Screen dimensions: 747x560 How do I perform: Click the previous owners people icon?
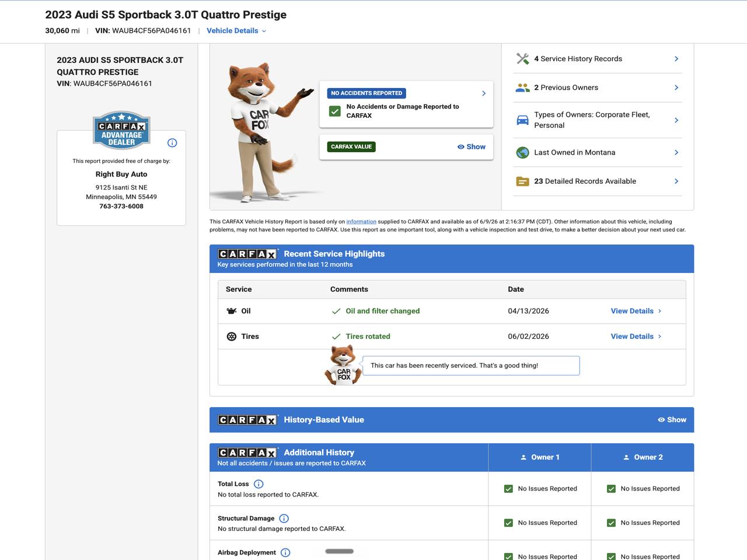point(523,87)
